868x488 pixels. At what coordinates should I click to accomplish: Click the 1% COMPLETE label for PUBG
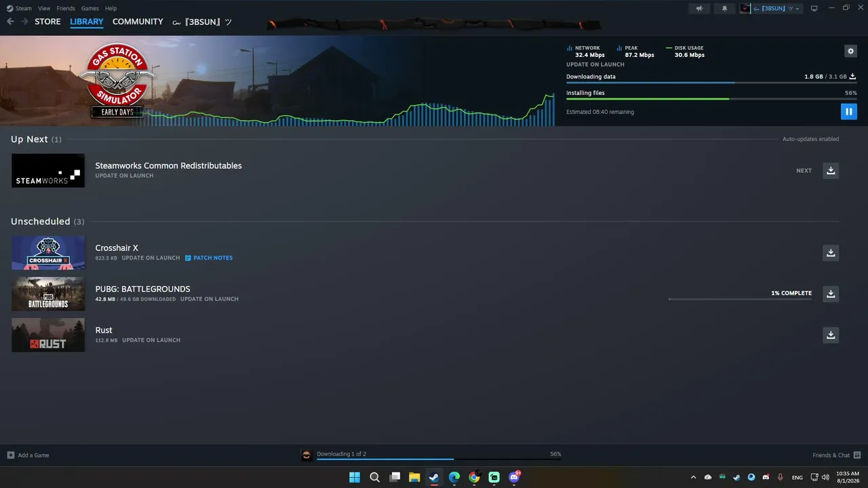[x=791, y=293]
